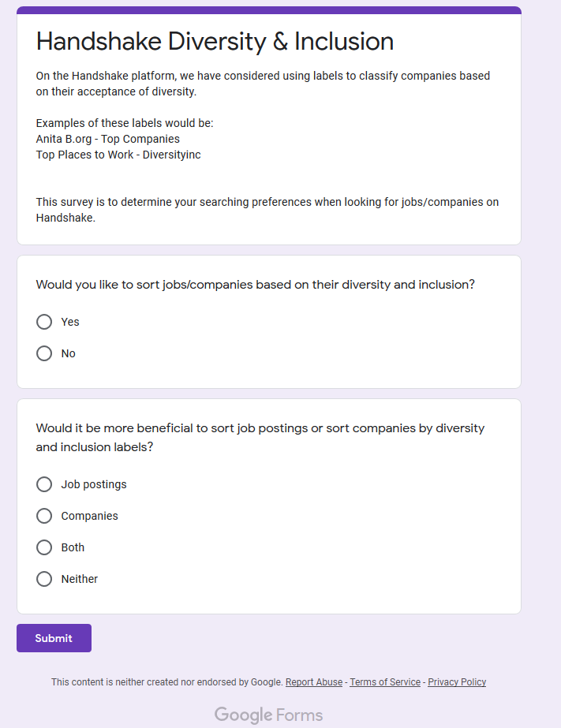
Task: Pick the Companies radio button
Action: 44,516
